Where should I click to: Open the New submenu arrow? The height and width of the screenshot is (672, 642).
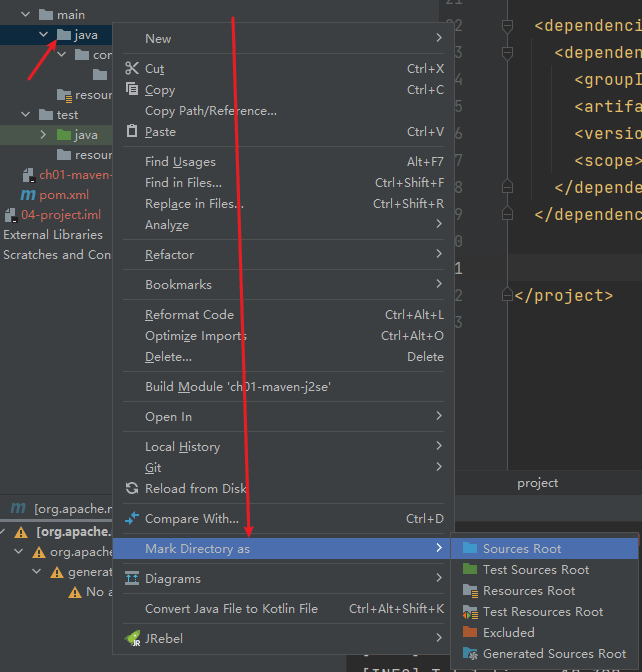[x=439, y=38]
